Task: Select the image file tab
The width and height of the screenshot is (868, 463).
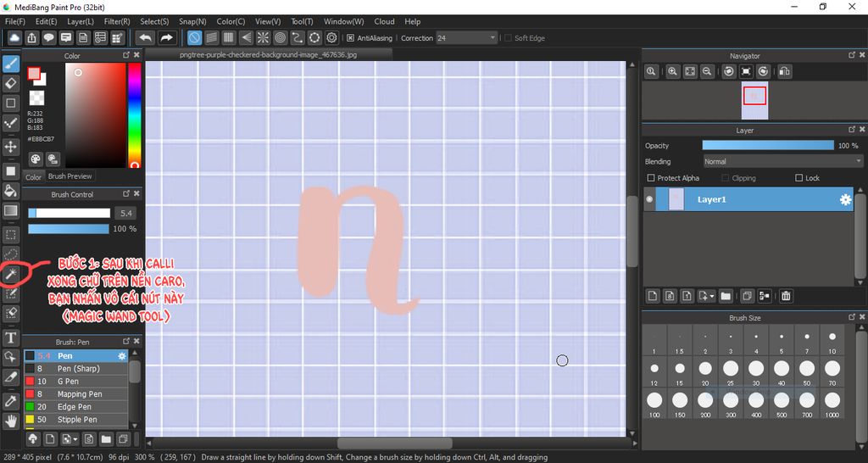Action: (x=270, y=55)
